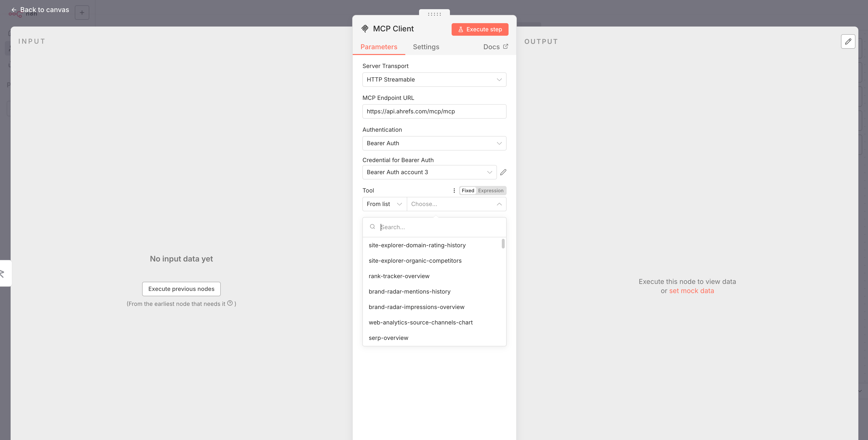Select rank-tracker-overview from tool list
The image size is (868, 440).
[399, 276]
